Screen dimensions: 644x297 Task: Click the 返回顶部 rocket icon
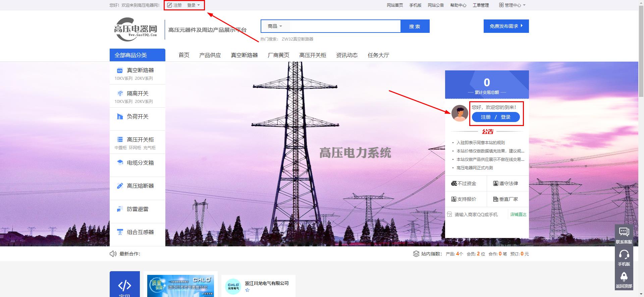(624, 277)
